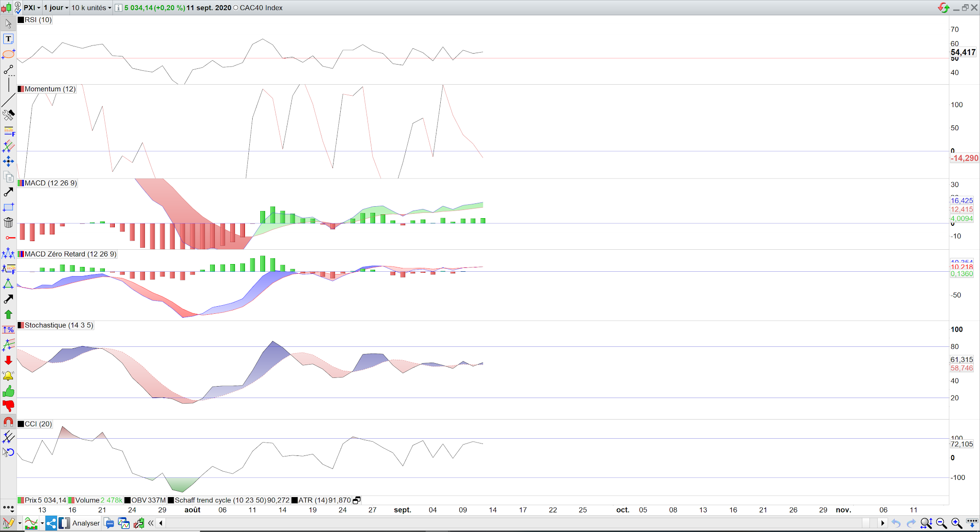This screenshot has width=980, height=532.
Task: Open the drawing pencil tool button
Action: coord(9,523)
